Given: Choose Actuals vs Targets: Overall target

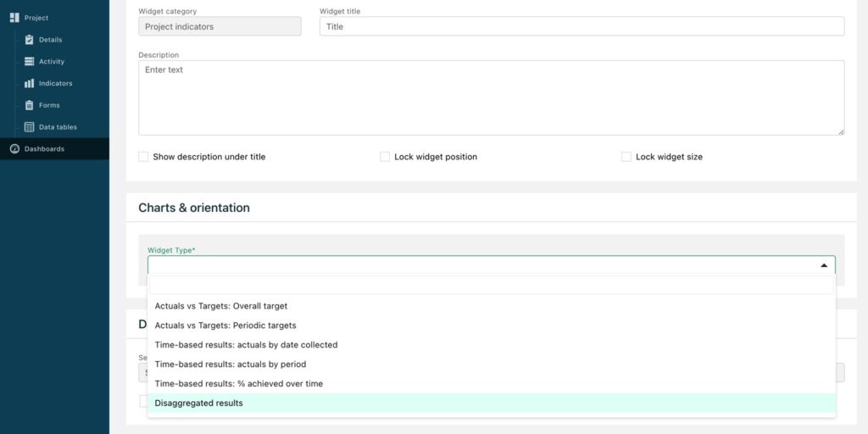Looking at the screenshot, I should click(492, 305).
